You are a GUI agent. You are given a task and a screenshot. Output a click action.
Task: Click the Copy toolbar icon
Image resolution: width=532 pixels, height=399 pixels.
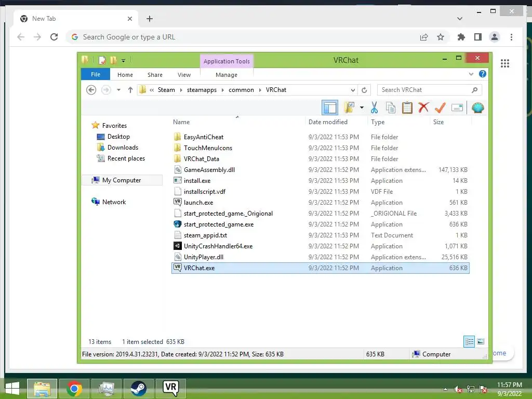coord(391,108)
